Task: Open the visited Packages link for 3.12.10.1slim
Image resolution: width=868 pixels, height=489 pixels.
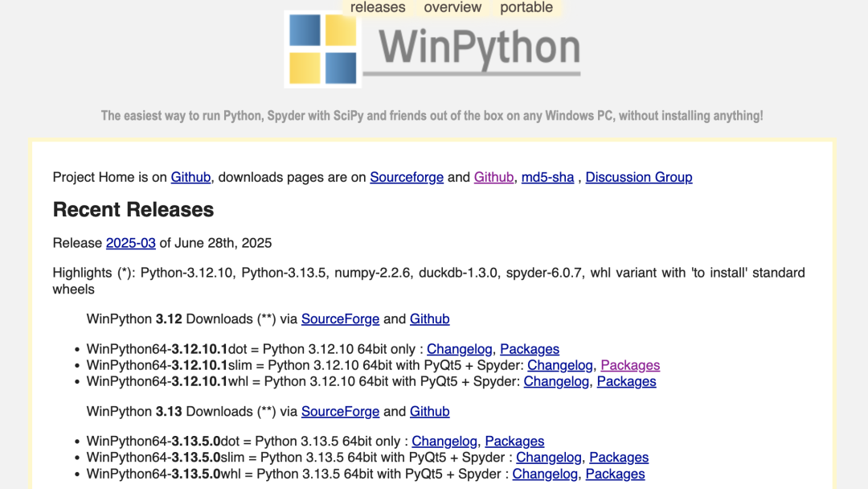Action: click(x=630, y=365)
